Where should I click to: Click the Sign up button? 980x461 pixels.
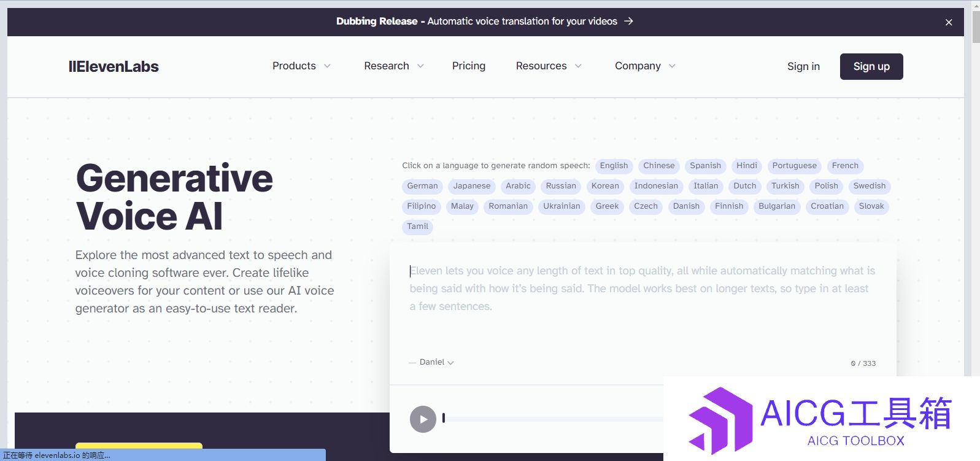(x=871, y=66)
